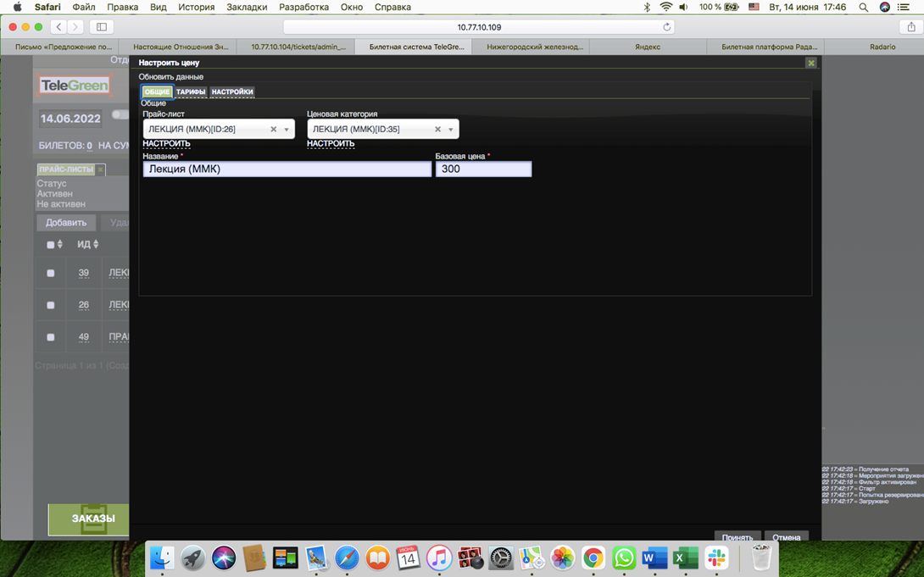The image size is (924, 577).
Task: Switch to the Тарифы tab
Action: coord(191,92)
